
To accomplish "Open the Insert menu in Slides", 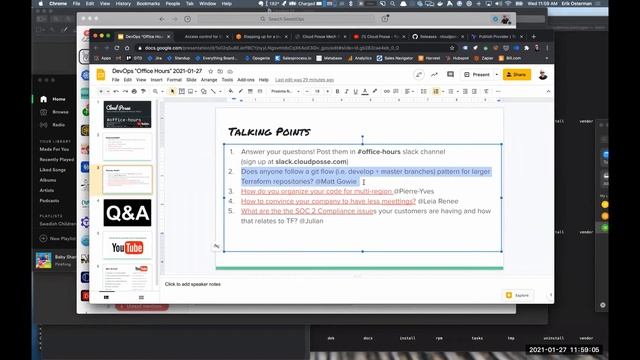I will 156,80.
